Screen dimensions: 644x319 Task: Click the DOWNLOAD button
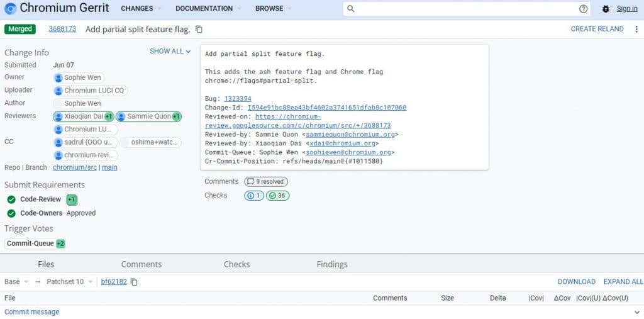pyautogui.click(x=577, y=282)
